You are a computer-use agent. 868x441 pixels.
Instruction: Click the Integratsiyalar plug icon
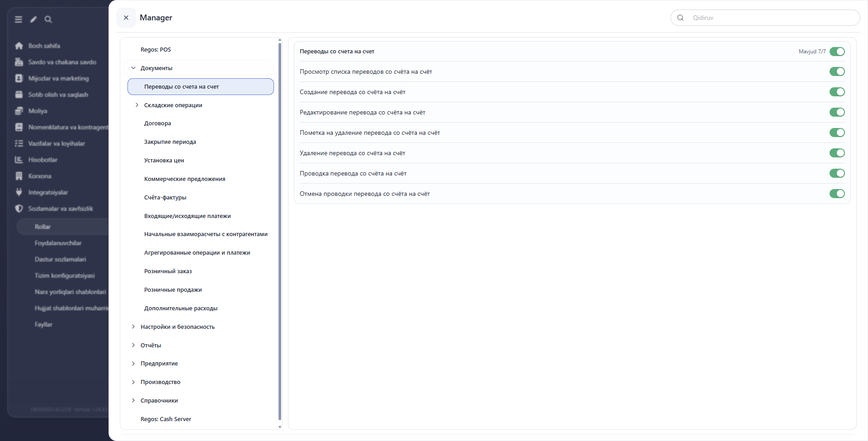[x=19, y=192]
